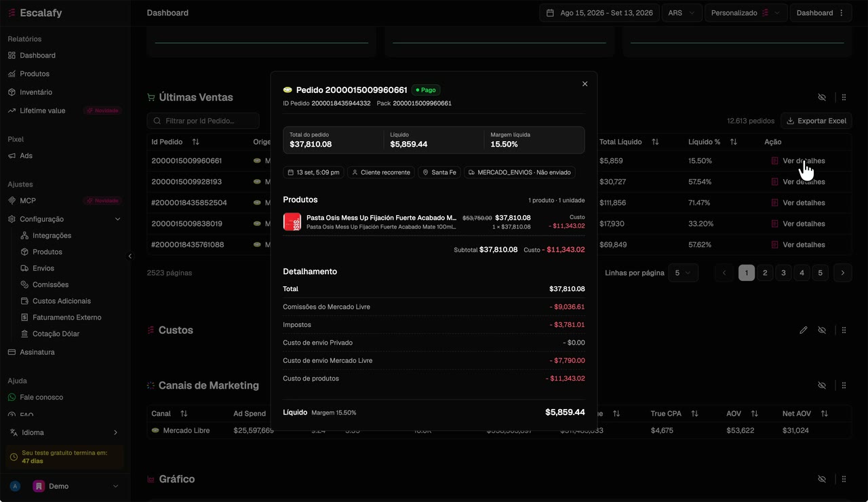Hide the Canais de Marketing section
This screenshot has width=868, height=502.
(822, 385)
